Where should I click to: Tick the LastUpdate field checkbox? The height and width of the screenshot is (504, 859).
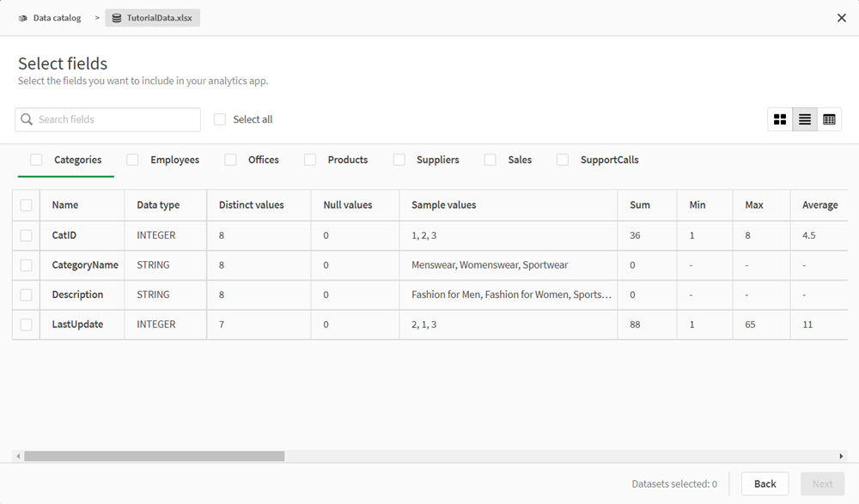tap(26, 325)
